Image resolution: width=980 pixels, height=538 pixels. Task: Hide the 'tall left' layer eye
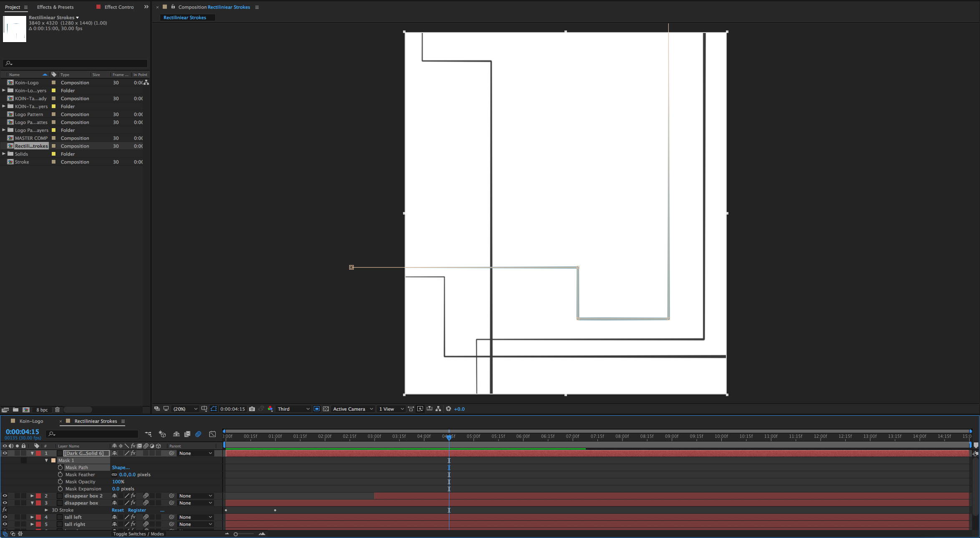click(5, 517)
